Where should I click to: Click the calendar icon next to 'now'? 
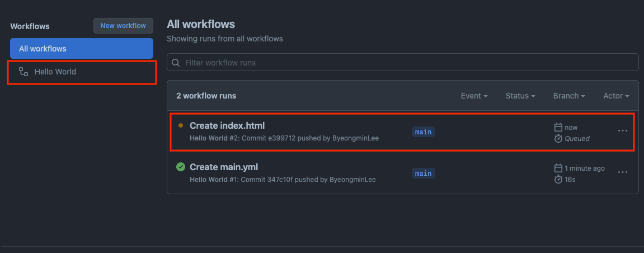click(x=558, y=127)
